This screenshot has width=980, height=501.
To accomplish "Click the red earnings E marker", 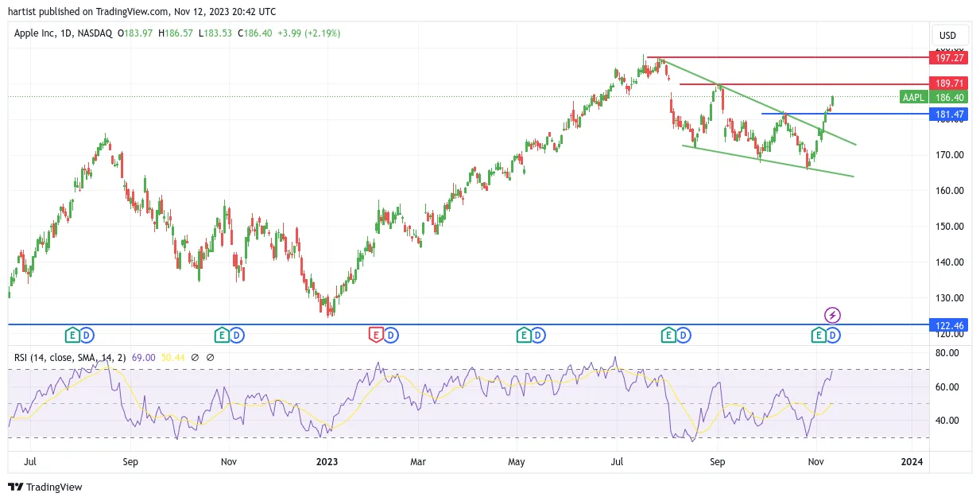I will pos(376,336).
